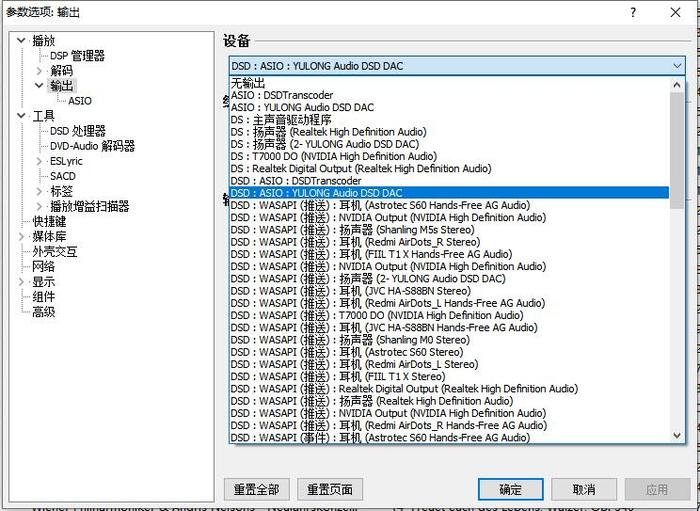
Task: Choose WASAPI (推送) FIIL T1 X Stereo
Action: tap(449, 377)
